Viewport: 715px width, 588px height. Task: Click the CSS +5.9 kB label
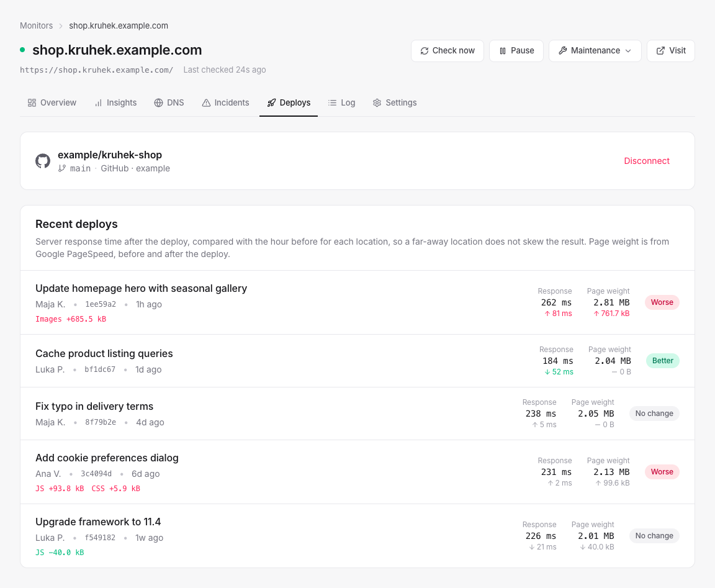click(x=116, y=489)
